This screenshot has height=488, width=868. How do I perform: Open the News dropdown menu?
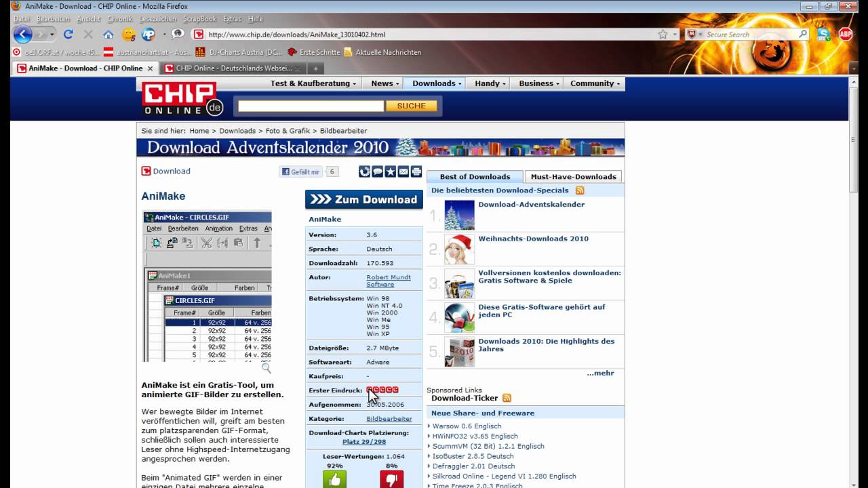click(x=384, y=83)
